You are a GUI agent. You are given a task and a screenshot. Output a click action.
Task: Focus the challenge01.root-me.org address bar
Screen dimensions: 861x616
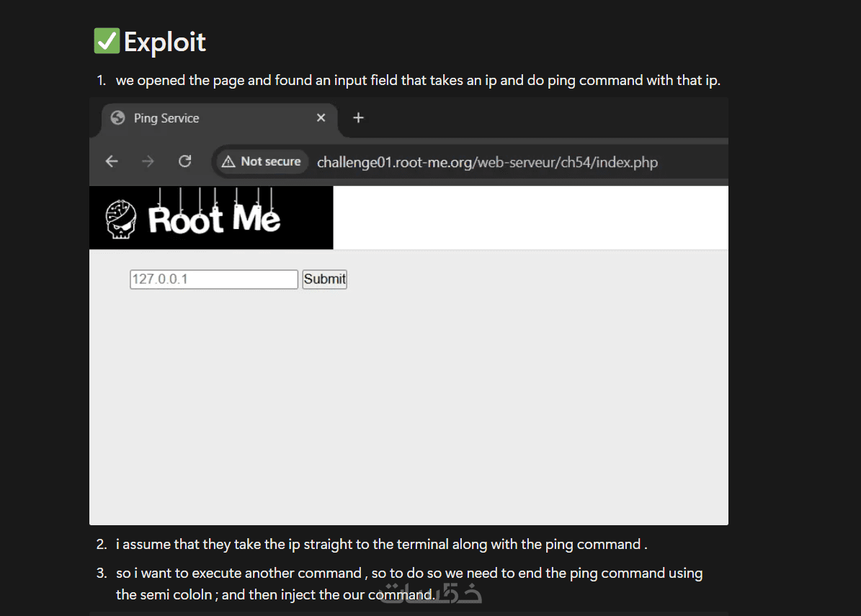[x=487, y=162]
